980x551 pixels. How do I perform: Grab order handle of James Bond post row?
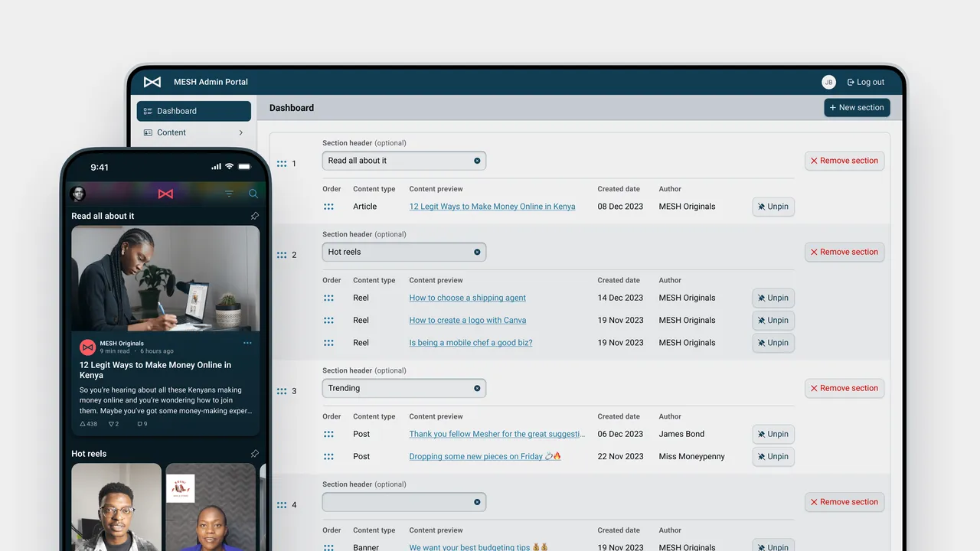point(328,434)
